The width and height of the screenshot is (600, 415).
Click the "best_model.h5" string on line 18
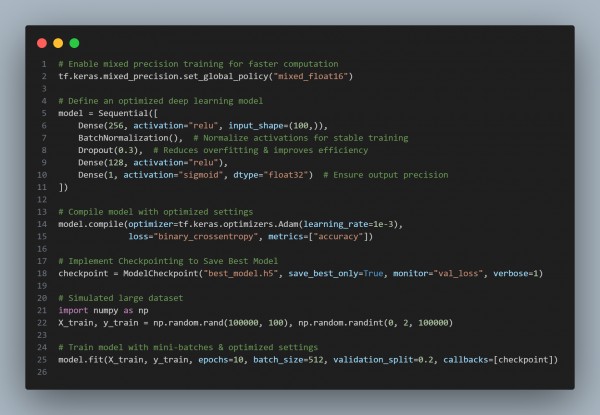pyautogui.click(x=241, y=273)
